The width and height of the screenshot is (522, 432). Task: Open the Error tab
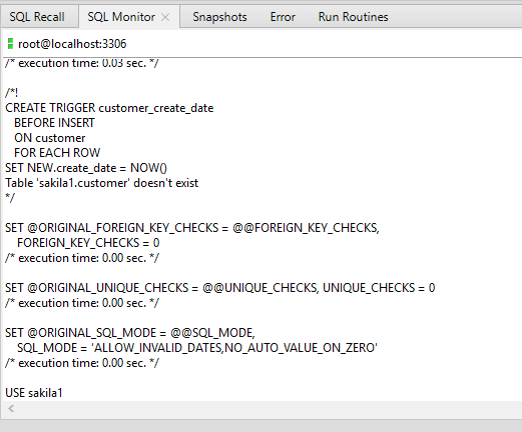[283, 17]
